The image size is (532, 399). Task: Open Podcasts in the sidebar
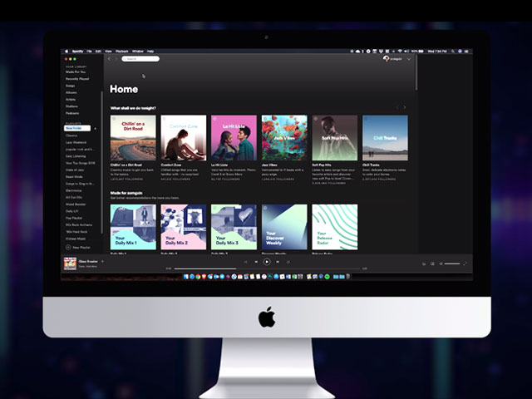[x=72, y=113]
